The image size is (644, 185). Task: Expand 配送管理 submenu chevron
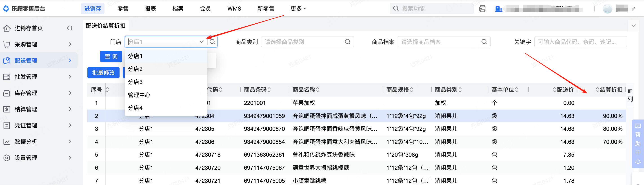click(x=70, y=60)
